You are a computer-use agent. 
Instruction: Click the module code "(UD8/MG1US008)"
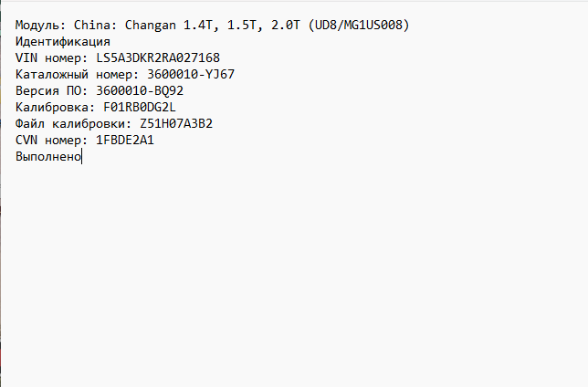pyautogui.click(x=359, y=25)
